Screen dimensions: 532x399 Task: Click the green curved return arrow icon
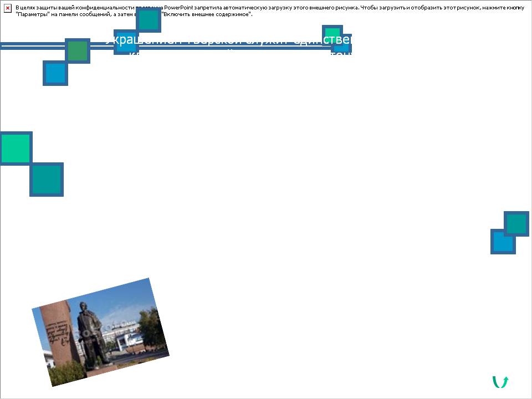pos(500,382)
